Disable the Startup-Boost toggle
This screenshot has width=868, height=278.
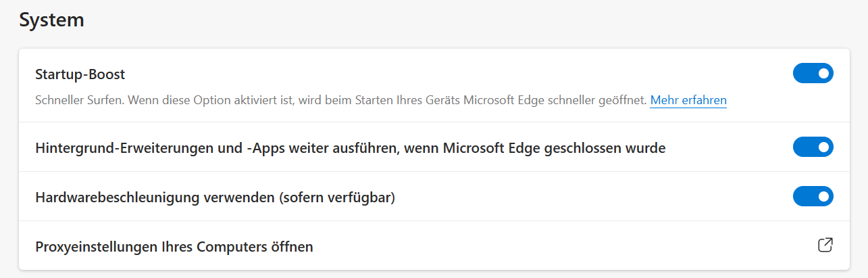coord(813,74)
